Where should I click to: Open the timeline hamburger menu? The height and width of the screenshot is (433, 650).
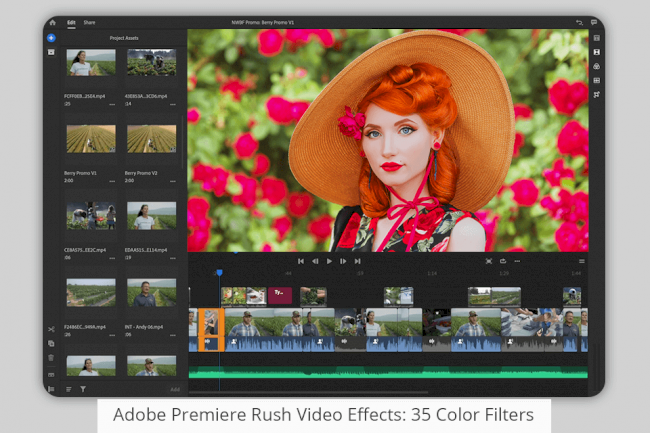(x=582, y=261)
